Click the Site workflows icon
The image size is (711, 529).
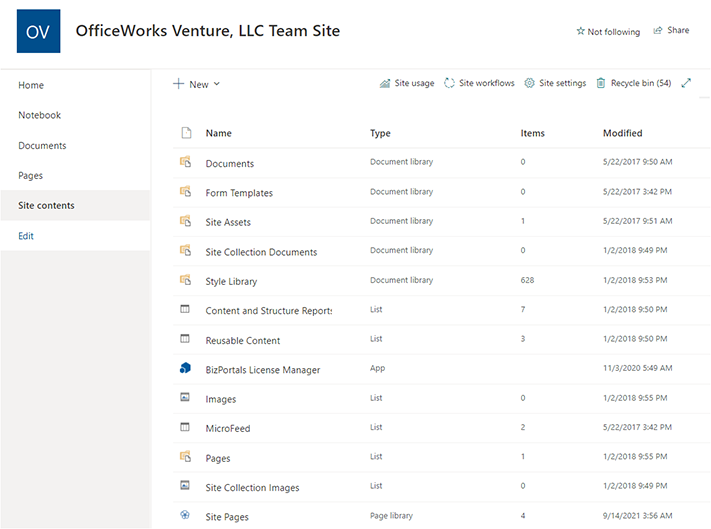(x=450, y=83)
